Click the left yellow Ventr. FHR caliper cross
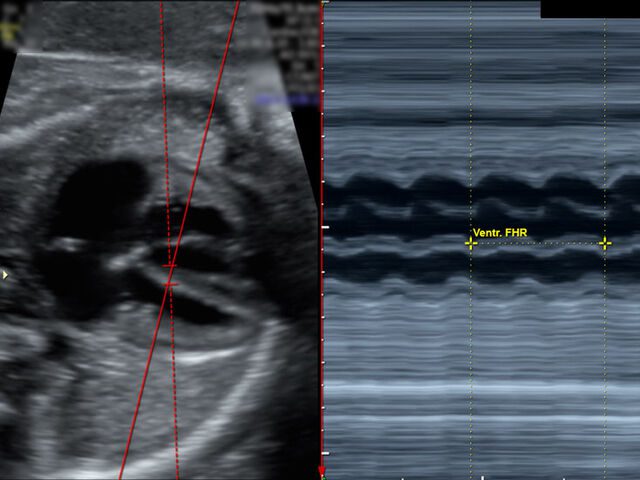Image resolution: width=640 pixels, height=480 pixels. click(471, 243)
